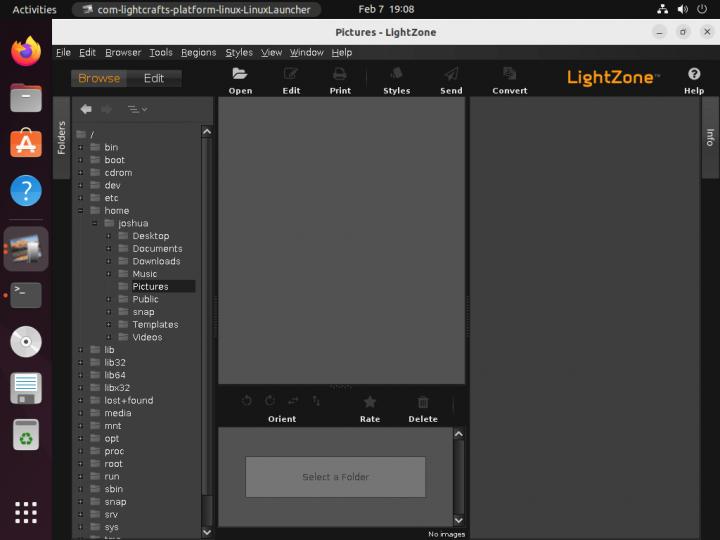Open the Styles tool

pos(396,74)
